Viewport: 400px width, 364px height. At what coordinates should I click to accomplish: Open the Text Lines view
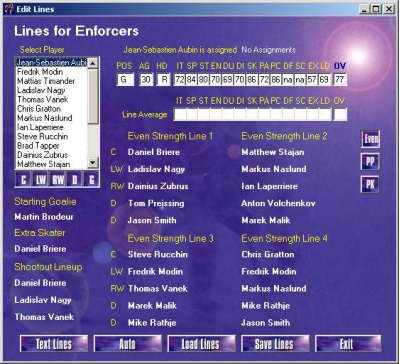tap(54, 344)
